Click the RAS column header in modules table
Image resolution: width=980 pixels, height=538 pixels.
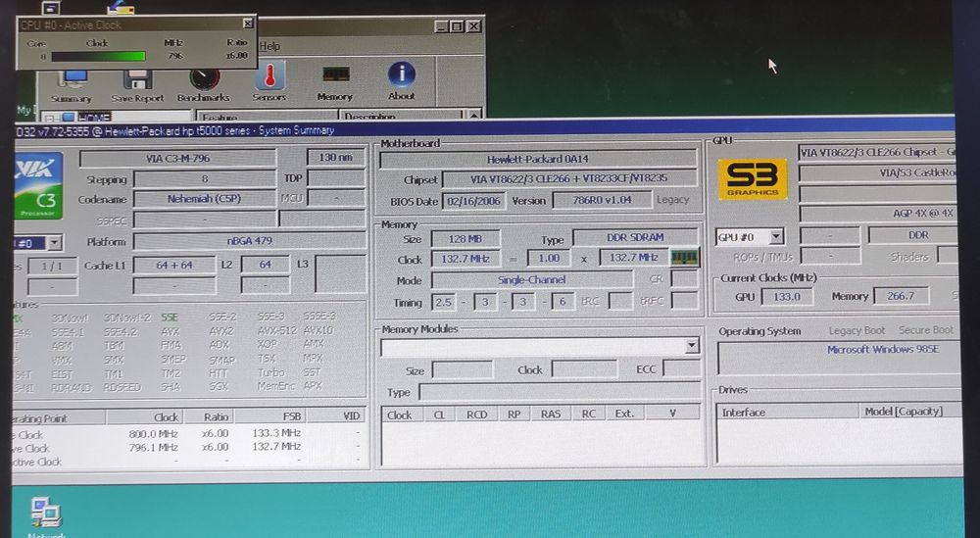551,414
